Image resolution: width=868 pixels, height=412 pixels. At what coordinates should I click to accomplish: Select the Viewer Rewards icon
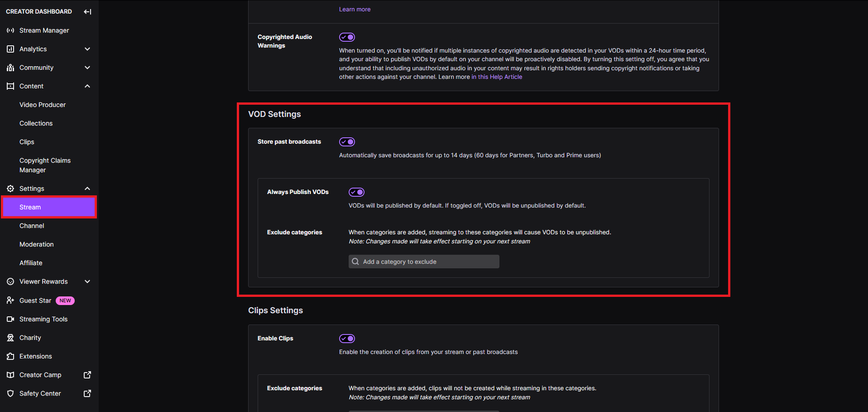click(10, 281)
